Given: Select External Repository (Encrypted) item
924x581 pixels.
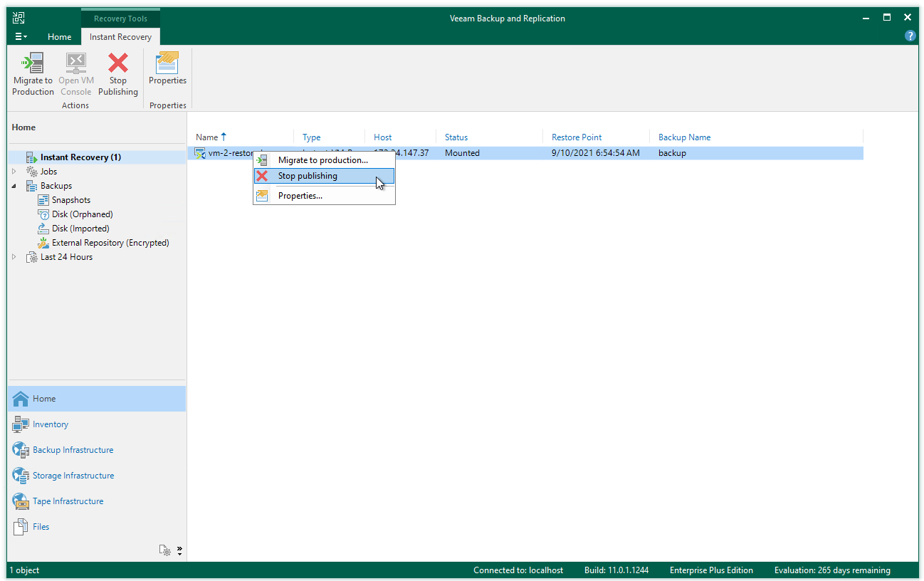Looking at the screenshot, I should 110,243.
